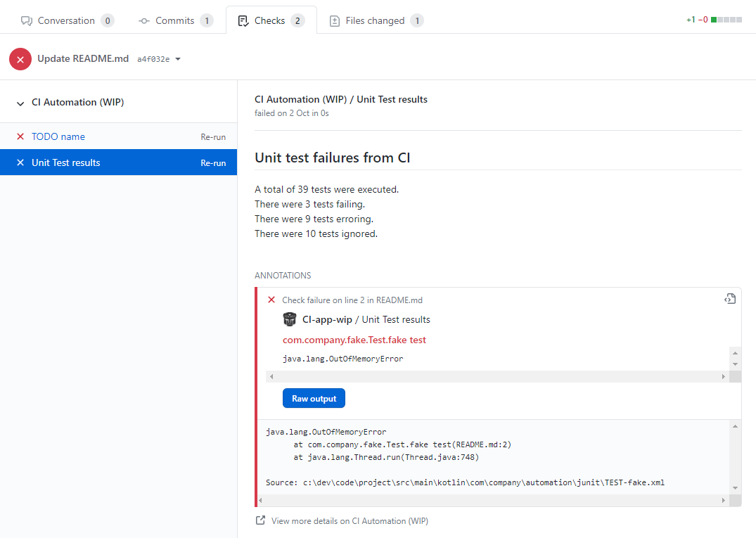Click the annotation message scroll-up arrow
The image size is (756, 538).
click(736, 353)
